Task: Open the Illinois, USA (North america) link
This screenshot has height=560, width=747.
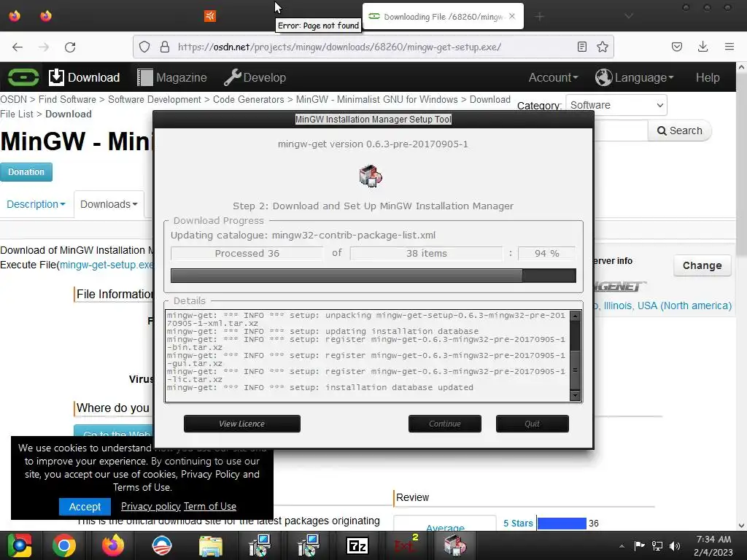Action: point(662,306)
